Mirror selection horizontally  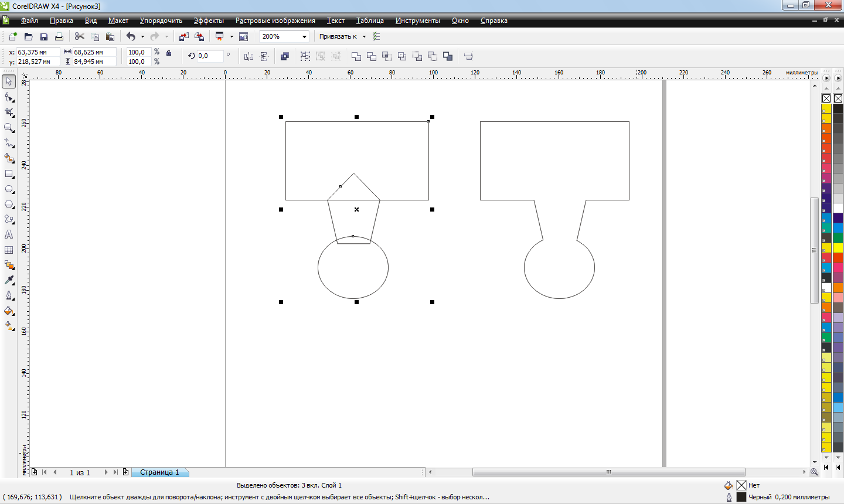pyautogui.click(x=249, y=56)
